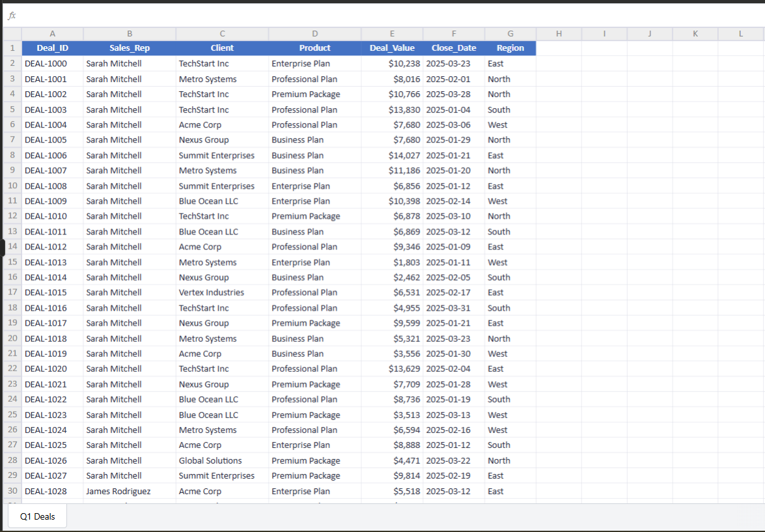This screenshot has height=532, width=765.
Task: Click empty cell H2 beside the data
Action: pyautogui.click(x=559, y=63)
